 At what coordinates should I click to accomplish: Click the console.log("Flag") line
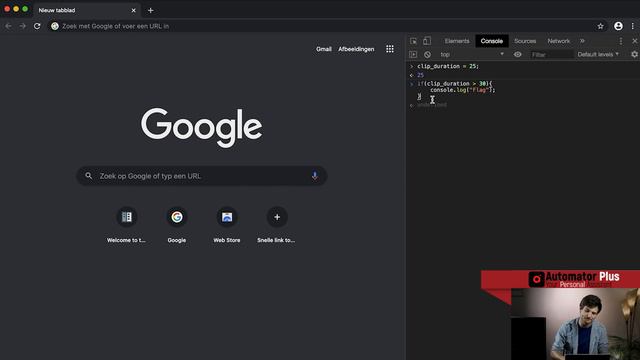[462, 90]
